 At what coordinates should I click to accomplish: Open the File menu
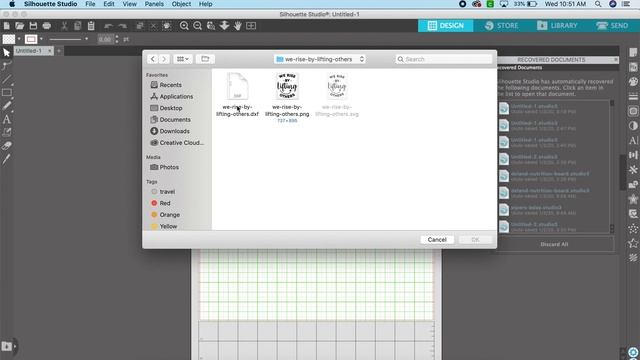point(90,4)
